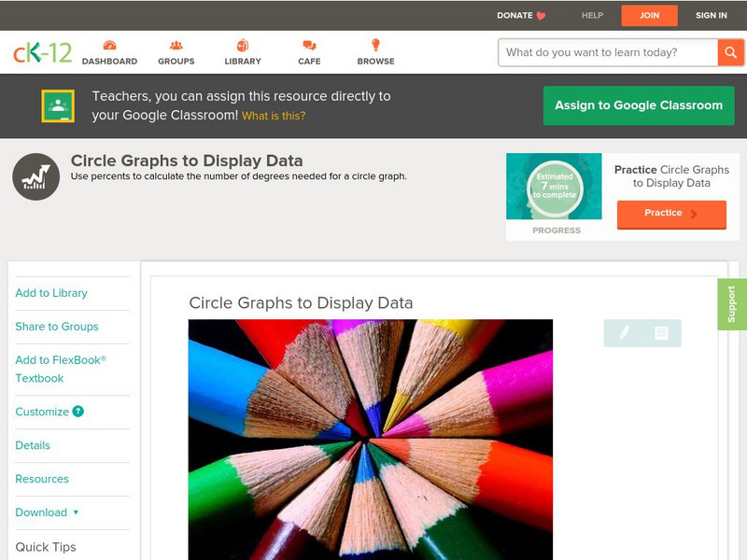Open the Cafe chat bubbles icon
The height and width of the screenshot is (560, 747).
click(x=309, y=45)
